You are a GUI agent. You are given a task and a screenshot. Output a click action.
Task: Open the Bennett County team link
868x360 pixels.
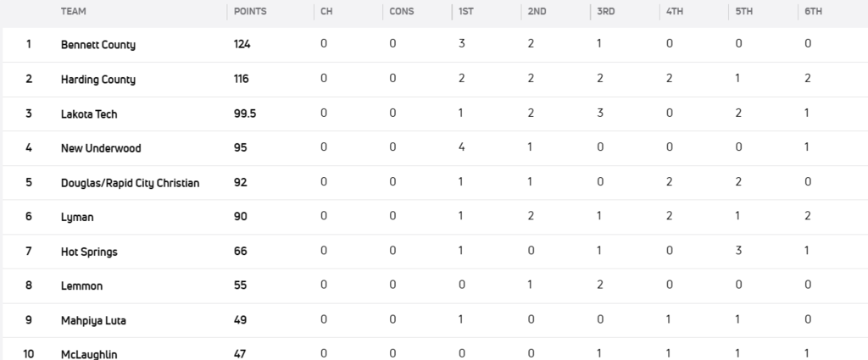pos(98,45)
